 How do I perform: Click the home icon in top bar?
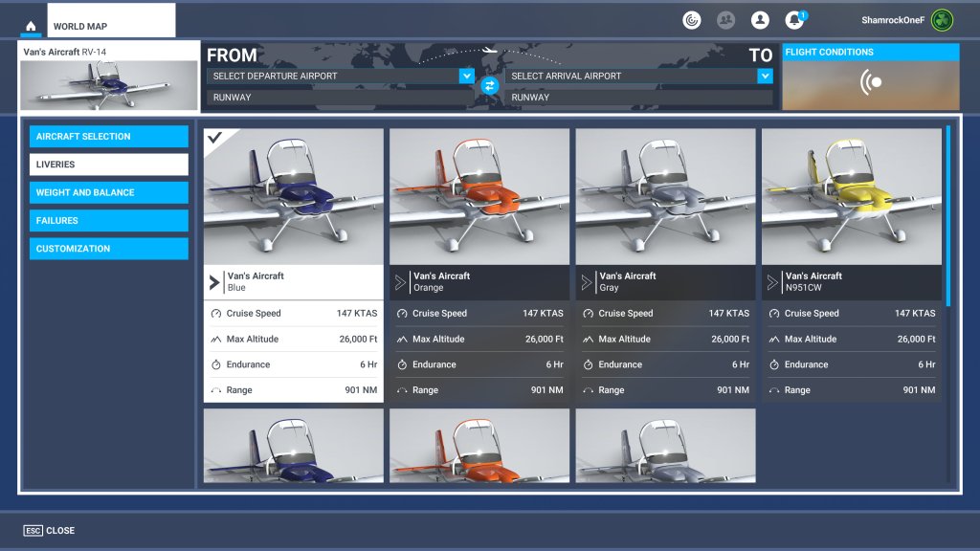coord(31,27)
